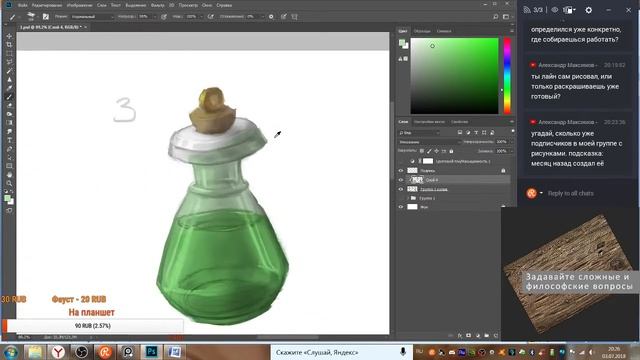Open symmetry paint options butterfly icon
Viewport: 640px width, 360px height.
click(x=294, y=17)
